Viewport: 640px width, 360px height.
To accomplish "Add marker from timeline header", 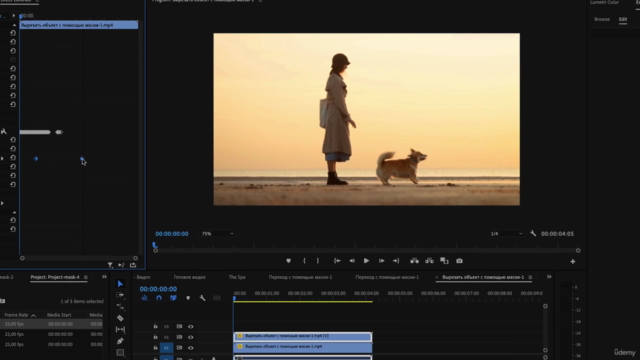I will (188, 298).
